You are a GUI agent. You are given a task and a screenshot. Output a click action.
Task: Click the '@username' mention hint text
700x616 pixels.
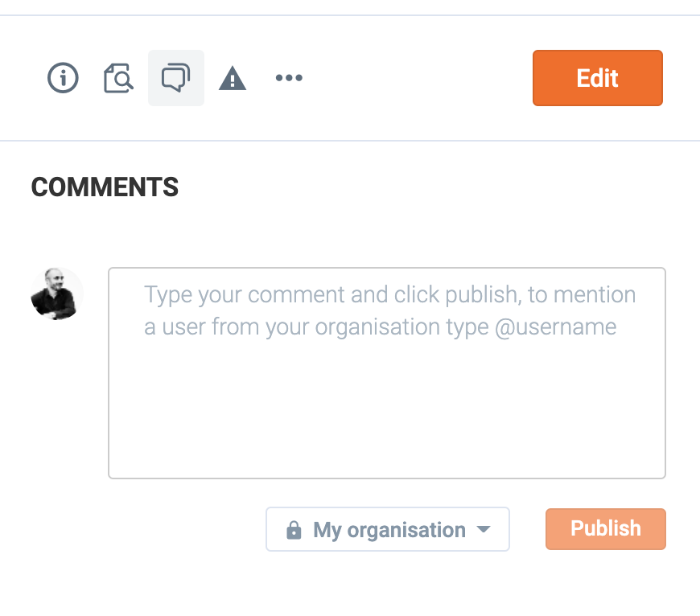[555, 328]
